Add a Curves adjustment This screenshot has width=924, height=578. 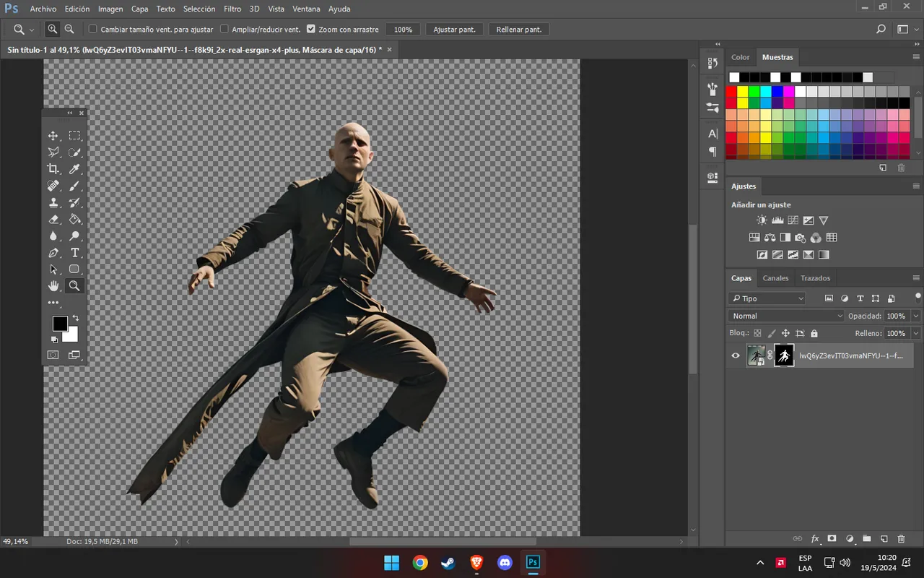793,220
